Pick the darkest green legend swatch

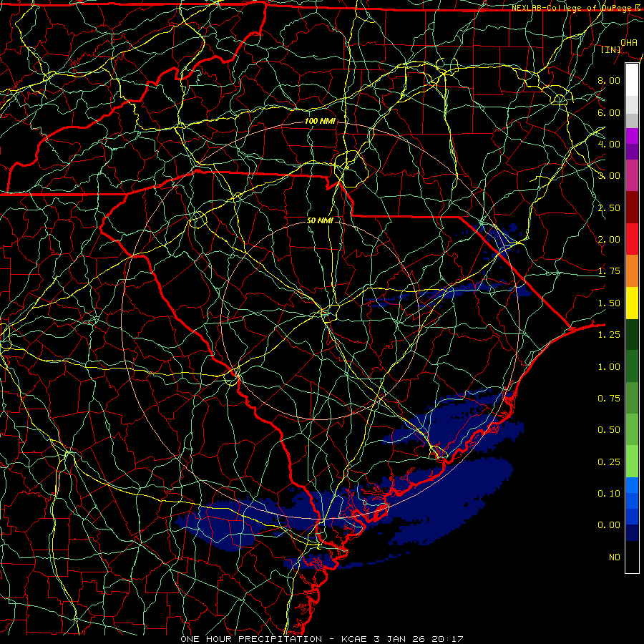[632, 334]
